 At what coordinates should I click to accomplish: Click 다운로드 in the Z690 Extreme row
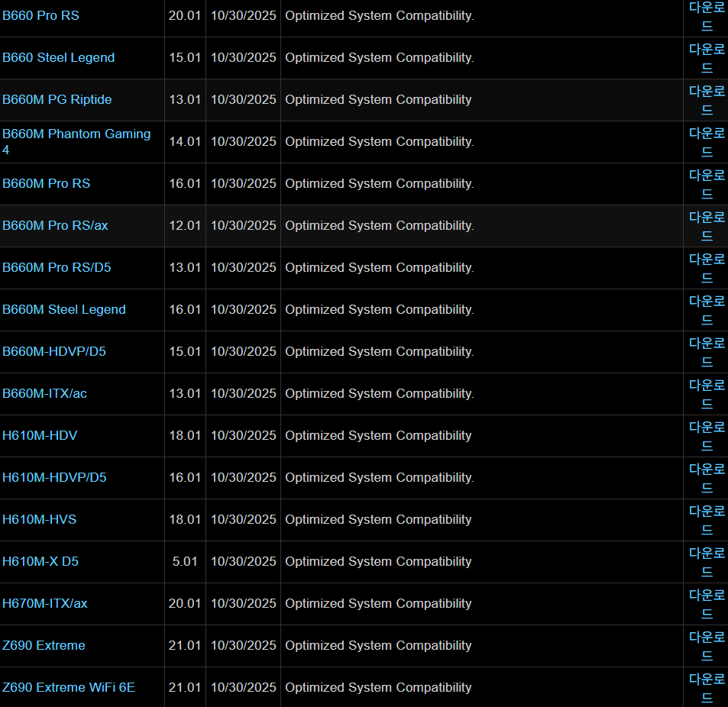click(x=707, y=646)
